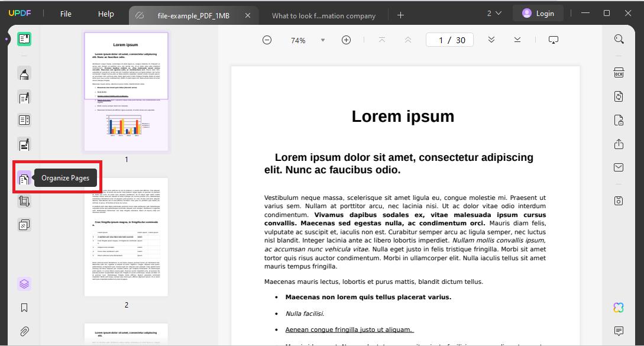Select the Crop Pages tool
The width and height of the screenshot is (644, 346).
(x=24, y=201)
